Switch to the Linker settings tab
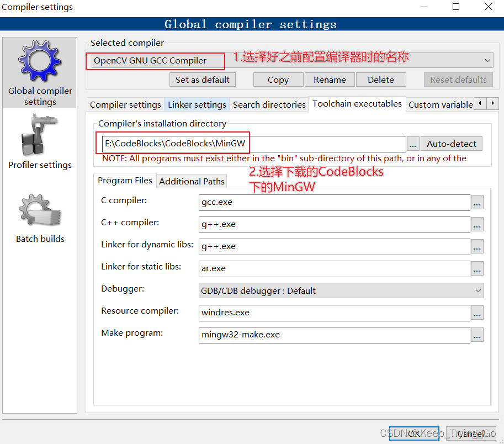The width and height of the screenshot is (504, 444). point(197,104)
